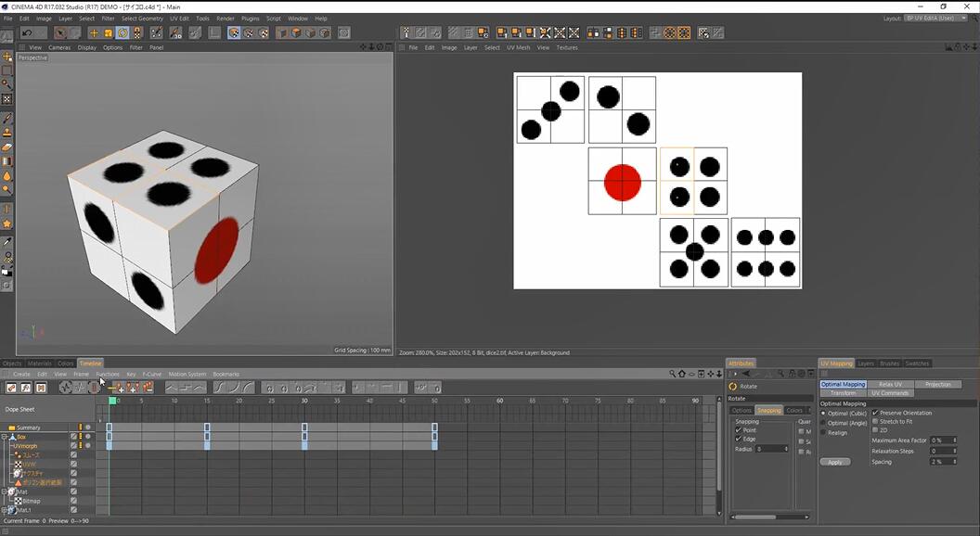The width and height of the screenshot is (980, 536).
Task: Click the UVW tag icon under UVmorph
Action: [x=17, y=464]
